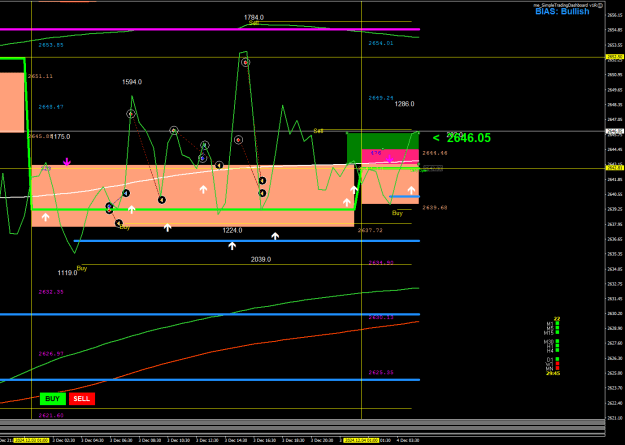Click the purple 476 label in pink zone

tap(376, 153)
